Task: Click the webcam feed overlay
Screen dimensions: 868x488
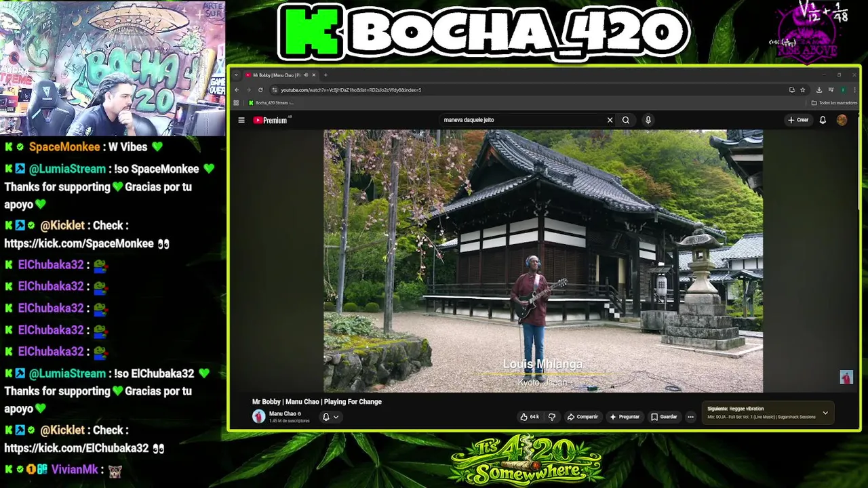Action: pyautogui.click(x=113, y=68)
